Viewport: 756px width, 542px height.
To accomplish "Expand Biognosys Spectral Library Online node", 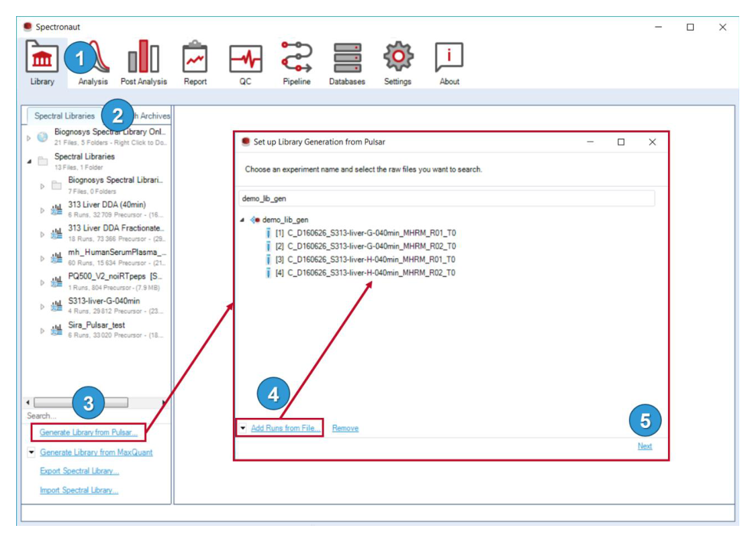I will point(29,138).
